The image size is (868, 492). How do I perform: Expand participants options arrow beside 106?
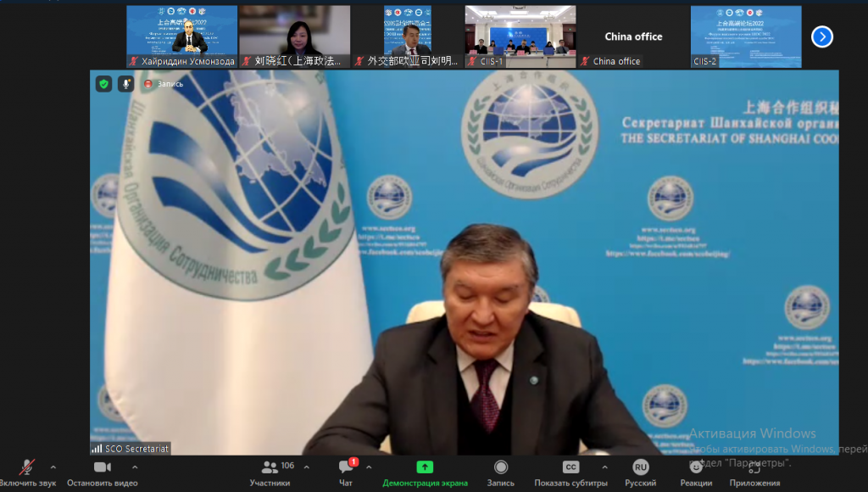[x=307, y=467]
